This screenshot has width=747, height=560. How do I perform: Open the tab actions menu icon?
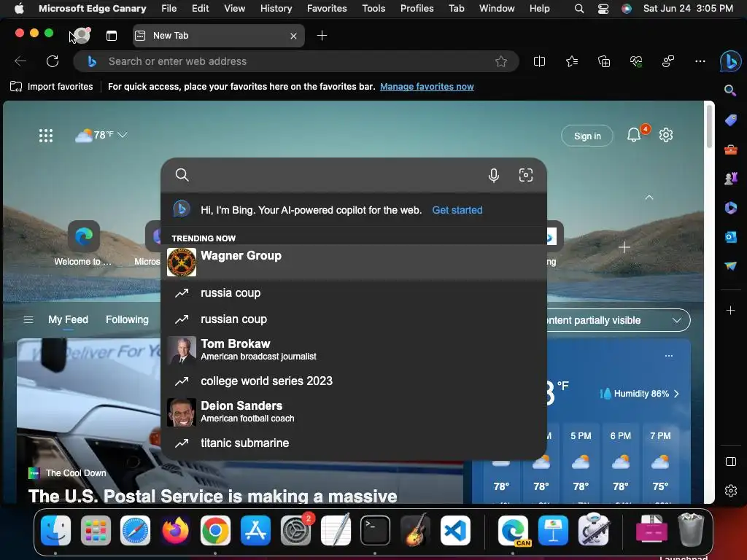(112, 36)
